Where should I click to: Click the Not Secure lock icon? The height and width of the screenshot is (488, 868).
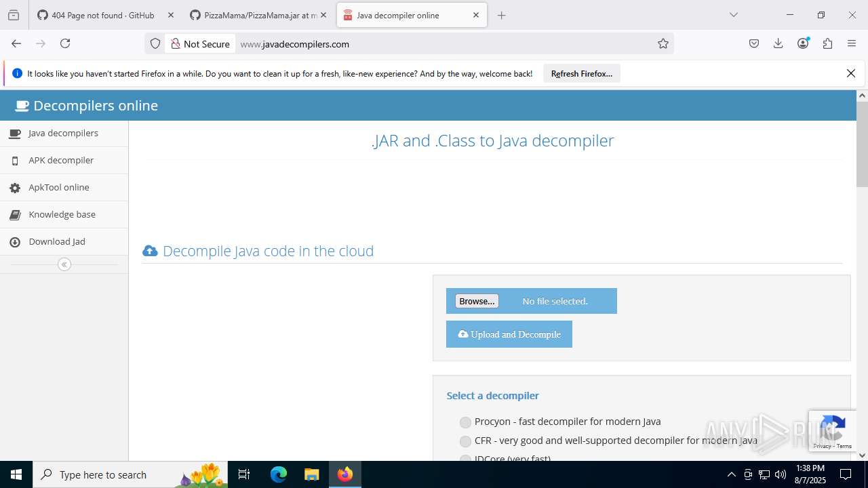point(176,43)
